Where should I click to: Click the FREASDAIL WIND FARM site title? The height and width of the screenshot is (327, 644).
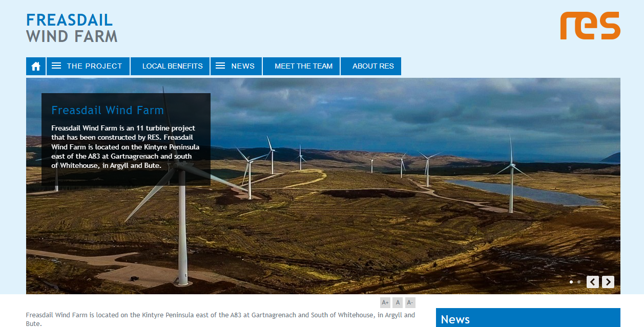pyautogui.click(x=71, y=28)
